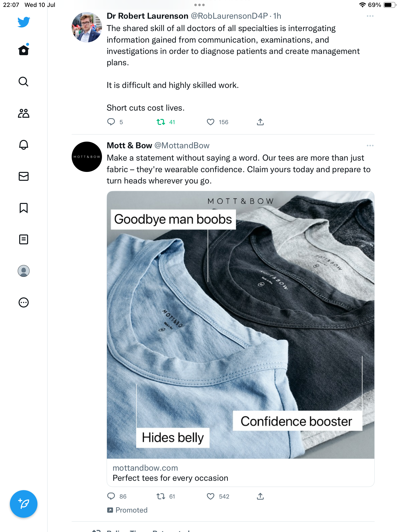Open the Notifications bell
This screenshot has height=532, width=399.
24,145
